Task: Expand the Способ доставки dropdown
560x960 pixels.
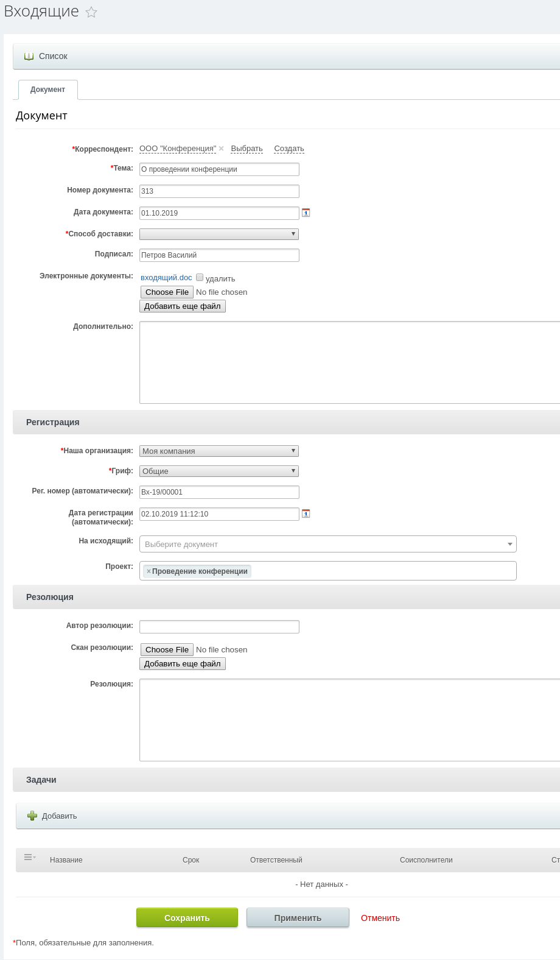Action: 219,234
